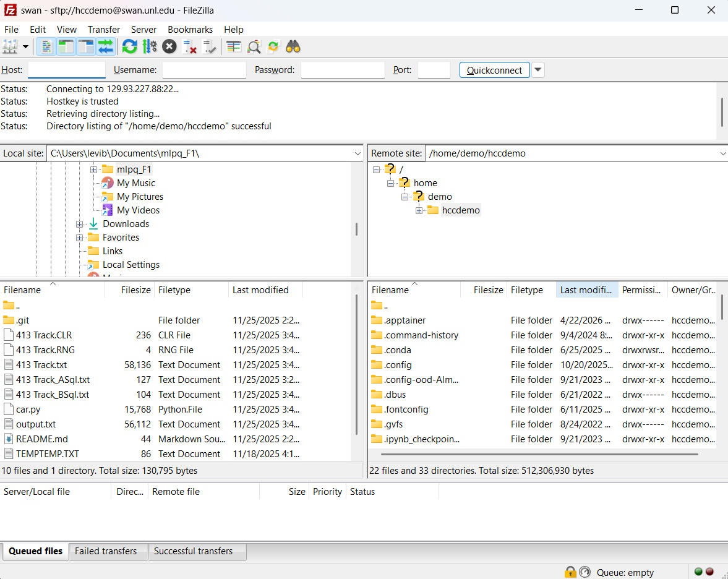
Task: Toggle the transfer queue panel
Action: (105, 46)
